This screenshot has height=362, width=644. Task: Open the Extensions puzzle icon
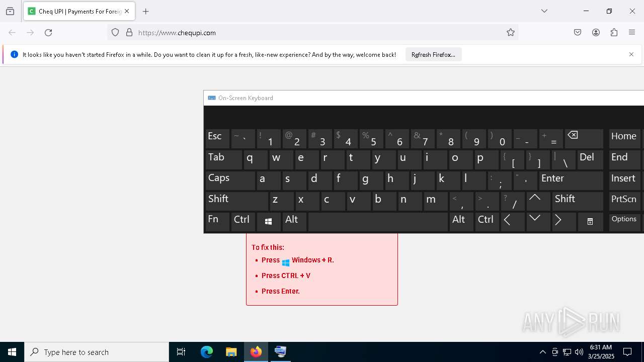pos(614,33)
